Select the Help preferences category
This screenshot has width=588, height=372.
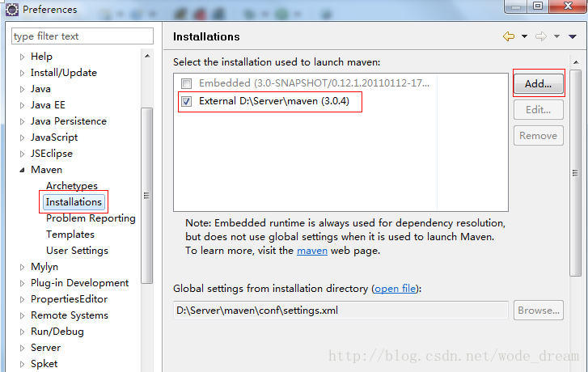[x=41, y=57]
